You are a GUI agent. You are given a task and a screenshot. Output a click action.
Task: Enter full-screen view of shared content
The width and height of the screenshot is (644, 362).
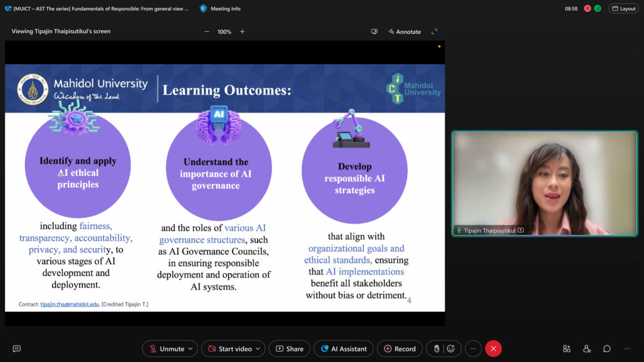point(434,32)
